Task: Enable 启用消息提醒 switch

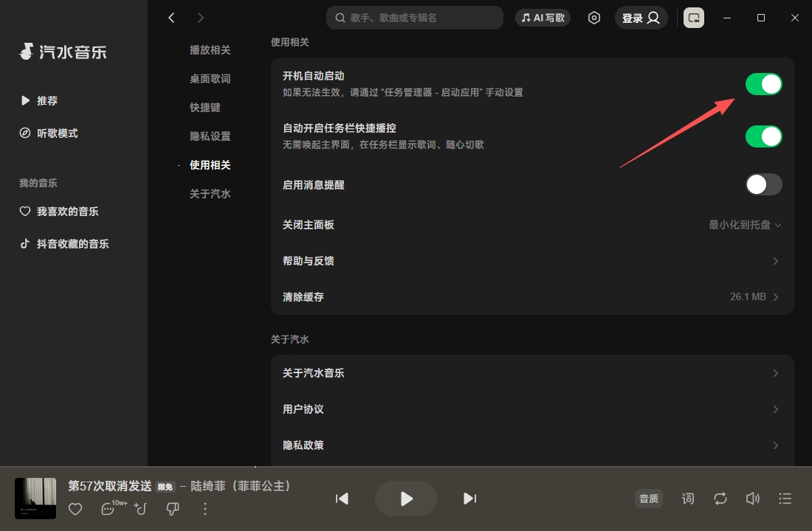Action: click(763, 184)
